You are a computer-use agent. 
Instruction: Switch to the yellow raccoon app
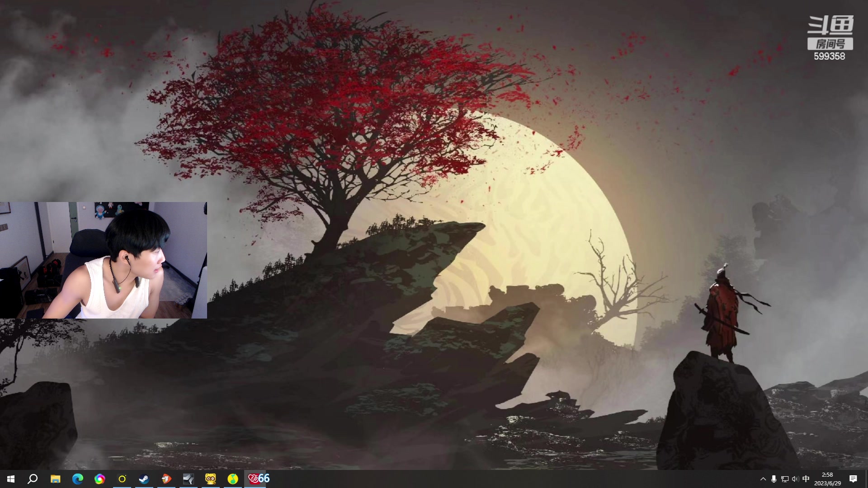tap(211, 479)
